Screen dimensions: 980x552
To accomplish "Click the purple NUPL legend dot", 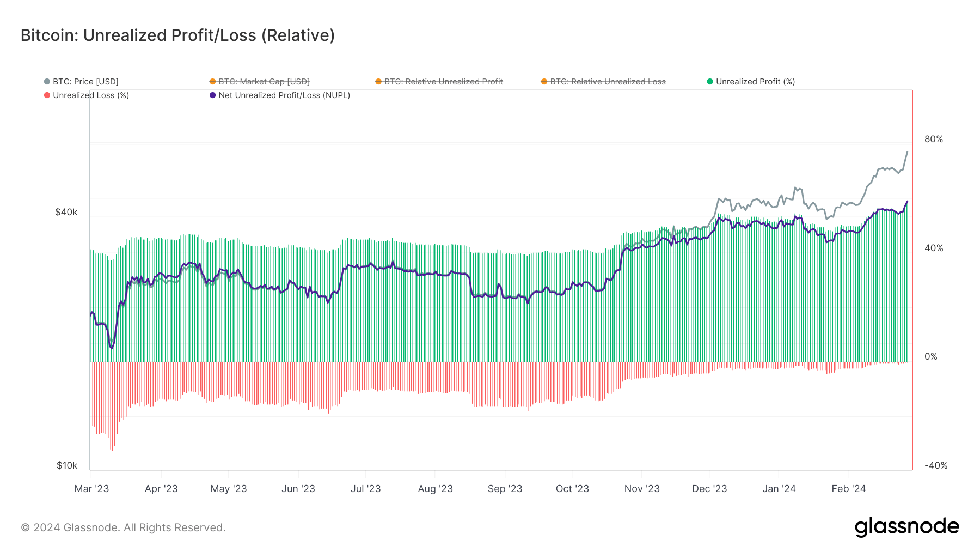I will [x=211, y=95].
